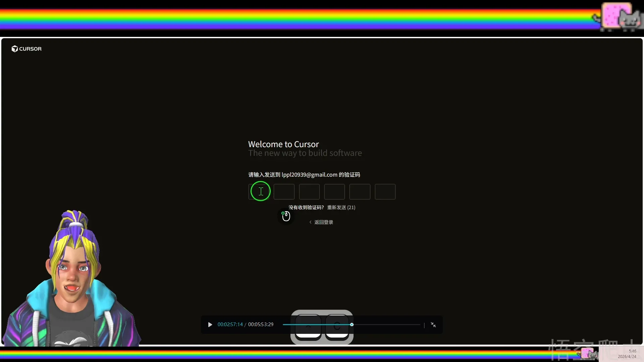Click the '^' key in the keystroke overlay
Screen dimensions: 644x362
pyautogui.click(x=308, y=327)
